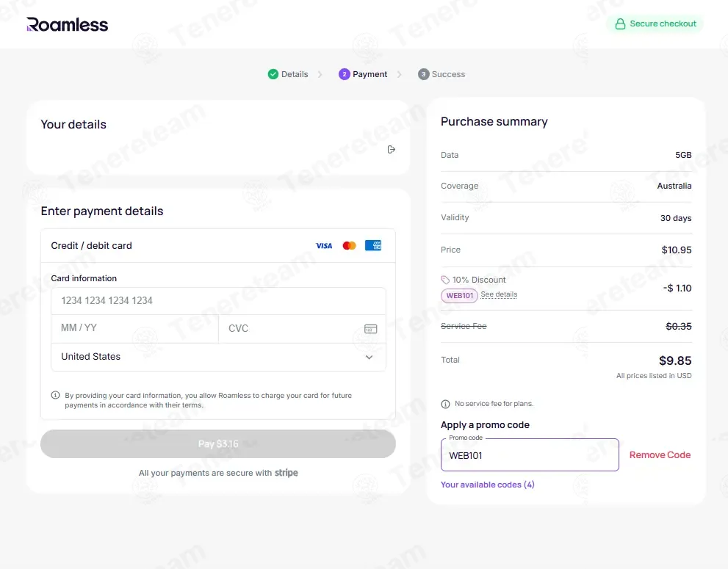Focus the MM / YY expiry field
This screenshot has width=728, height=569.
(x=134, y=329)
